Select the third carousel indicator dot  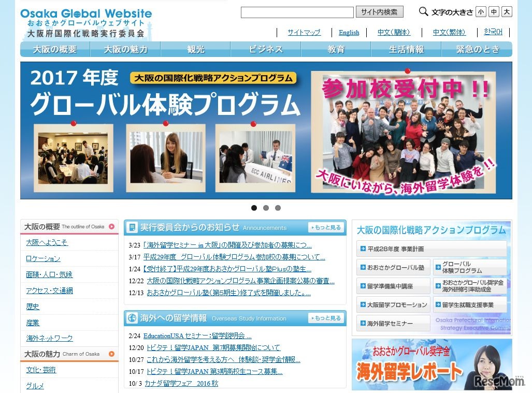pos(278,208)
